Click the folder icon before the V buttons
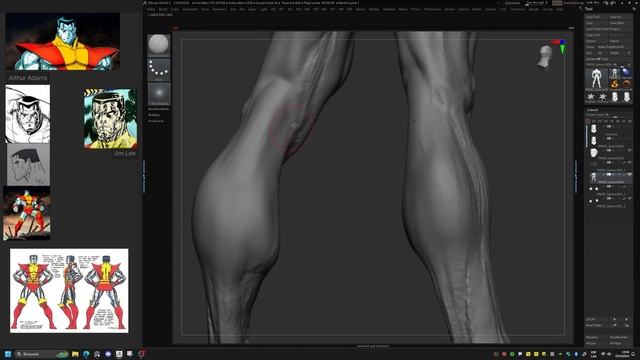640x360 pixels. point(588,121)
